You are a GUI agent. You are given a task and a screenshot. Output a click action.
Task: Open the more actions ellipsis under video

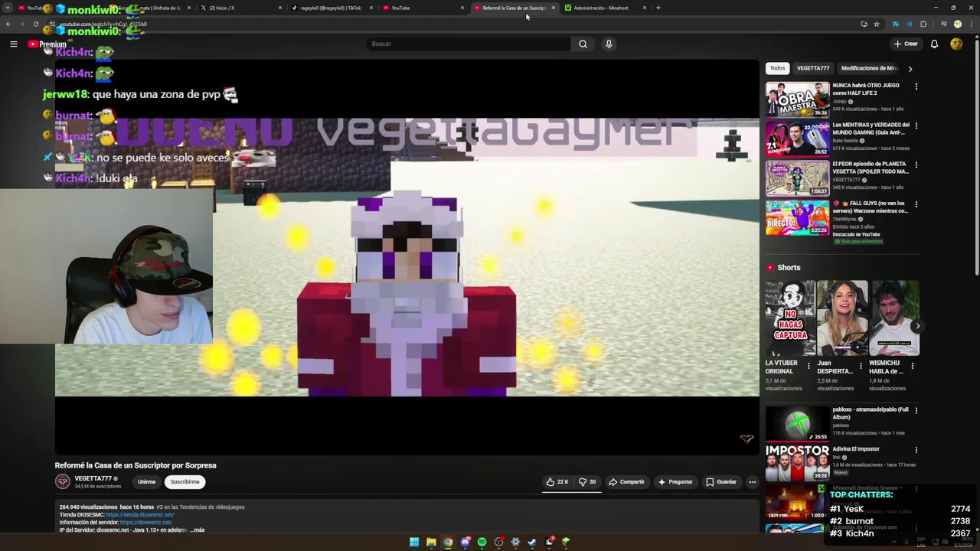(753, 482)
